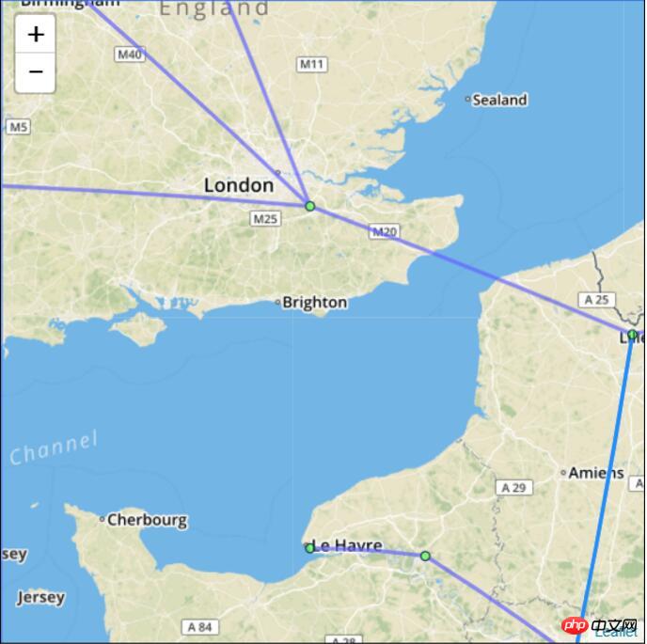
Task: Click the Brighton city label
Action: [x=314, y=303]
